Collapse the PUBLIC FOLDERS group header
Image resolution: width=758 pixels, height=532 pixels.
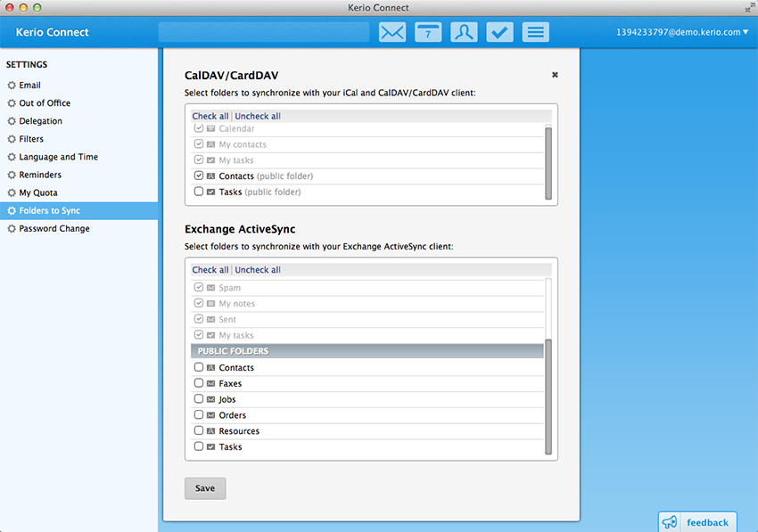pos(367,351)
